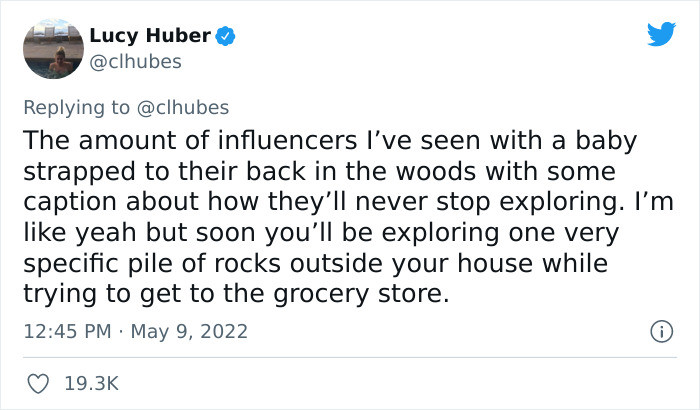
Task: Click the word 'woods' in the tweet
Action: (x=436, y=172)
